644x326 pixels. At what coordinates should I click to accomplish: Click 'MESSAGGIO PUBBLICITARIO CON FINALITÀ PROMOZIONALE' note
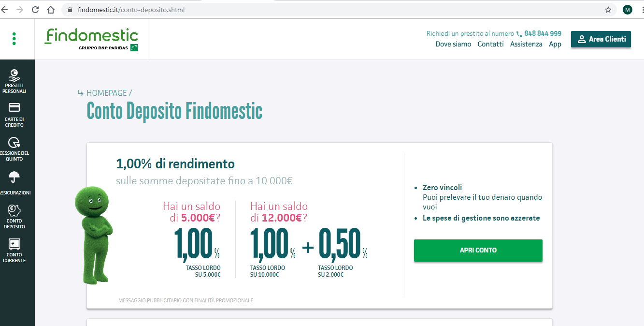pyautogui.click(x=186, y=300)
